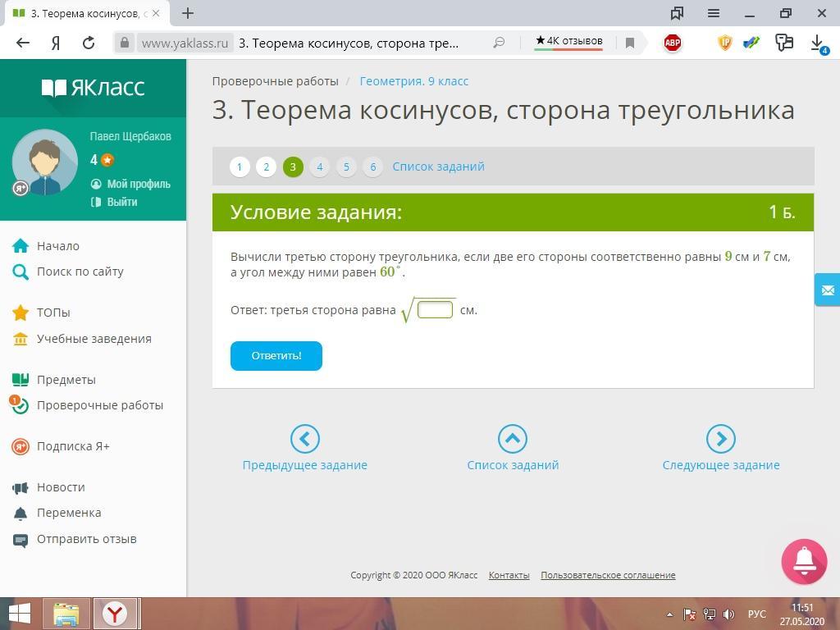
Task: Open the blue envelope feedback tab
Action: tap(828, 290)
